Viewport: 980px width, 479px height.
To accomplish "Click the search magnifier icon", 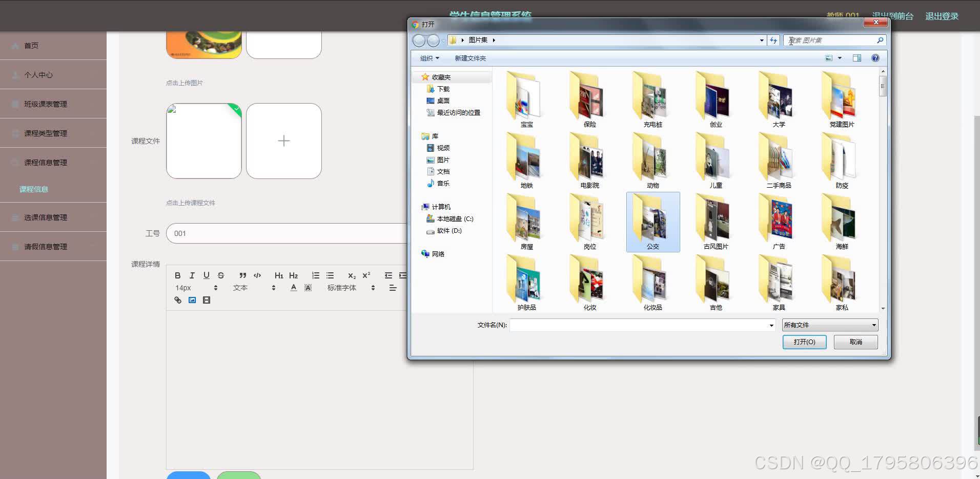I will tap(880, 40).
